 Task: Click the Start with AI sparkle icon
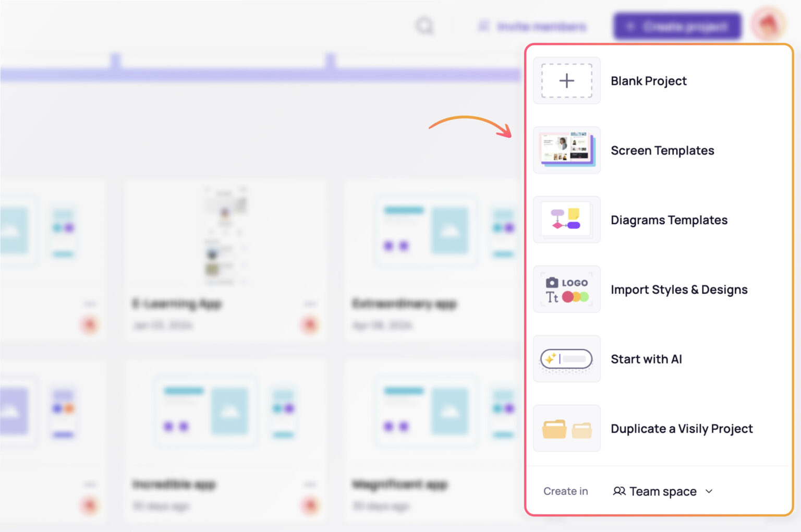click(x=566, y=359)
